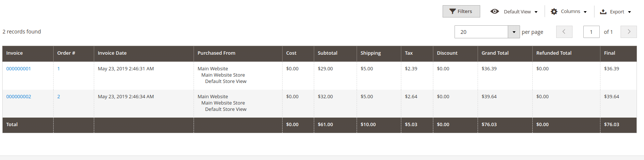Screen dimensions: 644x160
Task: Open invoice 000000001
Action: point(19,69)
